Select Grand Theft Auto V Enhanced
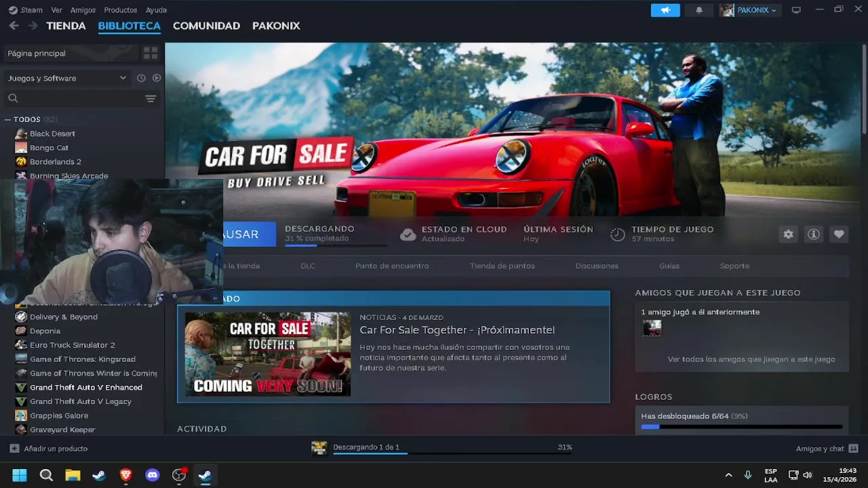This screenshot has height=488, width=868. pyautogui.click(x=85, y=388)
